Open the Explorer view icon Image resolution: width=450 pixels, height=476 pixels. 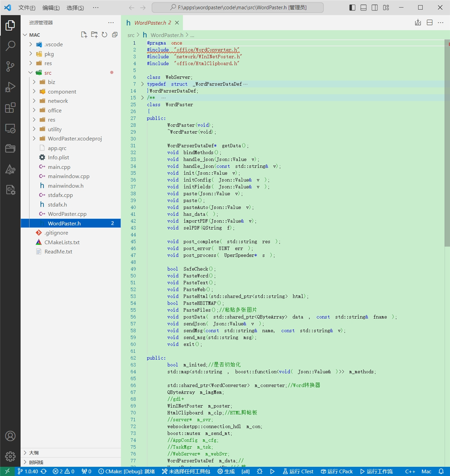tap(10, 25)
